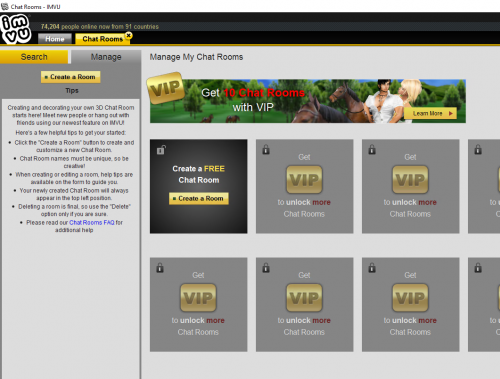This screenshot has width=500, height=379.
Task: Switch to the Search panel tab
Action: [34, 57]
